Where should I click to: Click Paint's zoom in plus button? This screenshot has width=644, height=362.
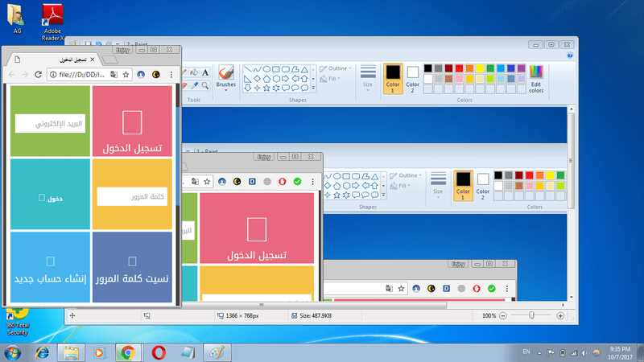[560, 316]
